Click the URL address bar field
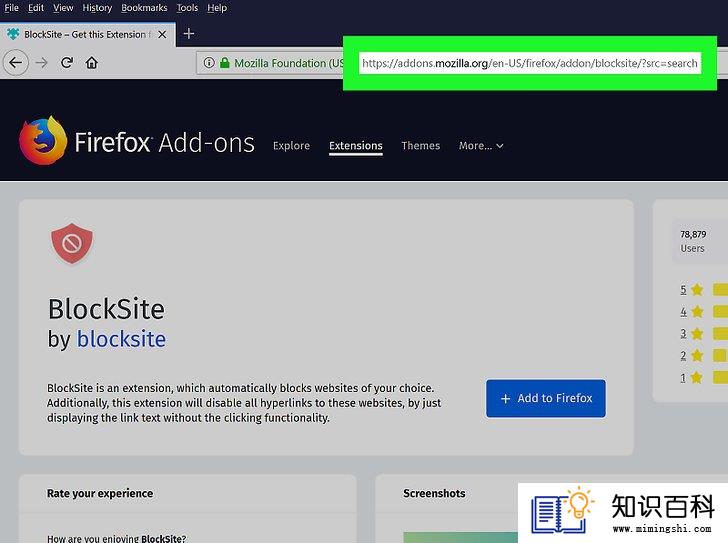 point(530,63)
